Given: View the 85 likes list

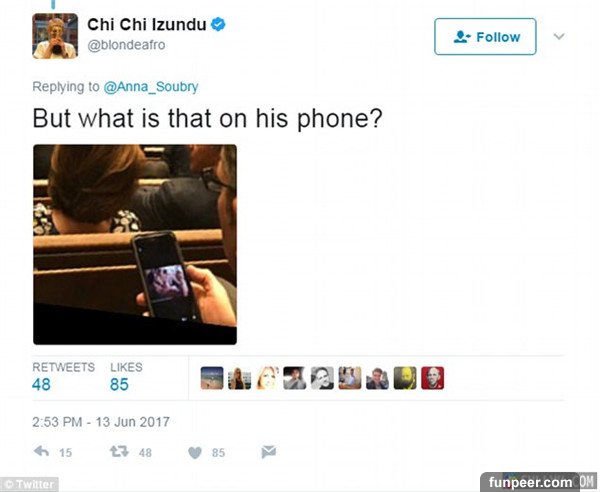Looking at the screenshot, I should 126,377.
